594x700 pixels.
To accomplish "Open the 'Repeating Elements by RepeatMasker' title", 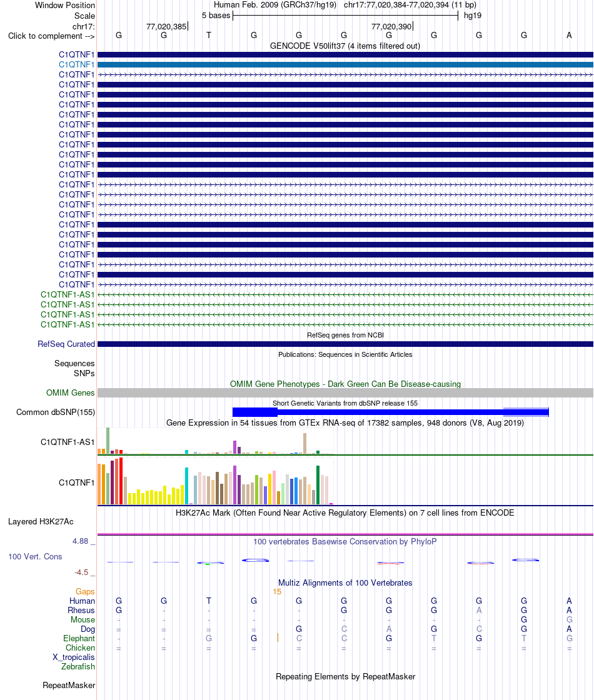I will coord(345,677).
